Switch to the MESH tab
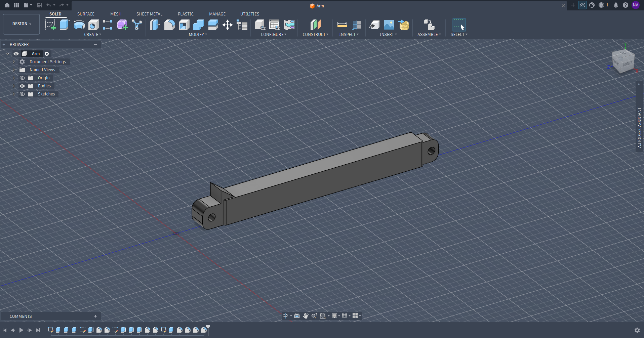The image size is (644, 338). coord(116,14)
